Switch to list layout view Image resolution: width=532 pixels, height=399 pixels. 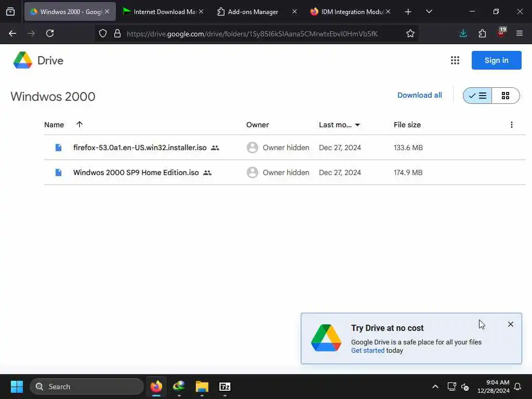point(477,96)
